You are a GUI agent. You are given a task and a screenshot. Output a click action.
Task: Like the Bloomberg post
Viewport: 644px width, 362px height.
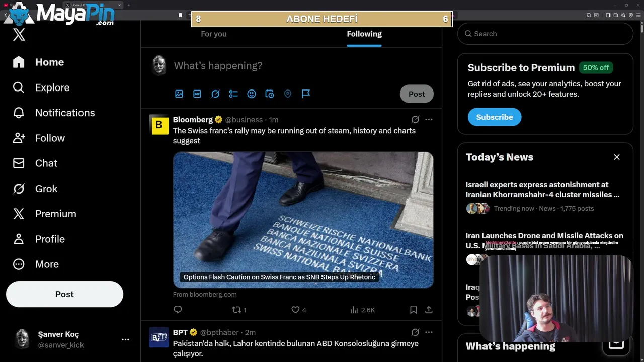tap(299, 310)
